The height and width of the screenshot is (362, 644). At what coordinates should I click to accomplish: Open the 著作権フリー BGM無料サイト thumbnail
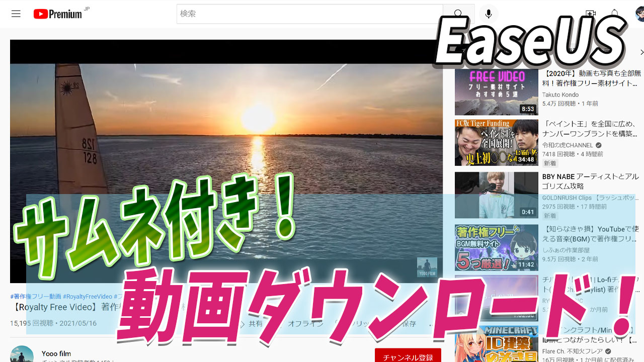pos(496,248)
